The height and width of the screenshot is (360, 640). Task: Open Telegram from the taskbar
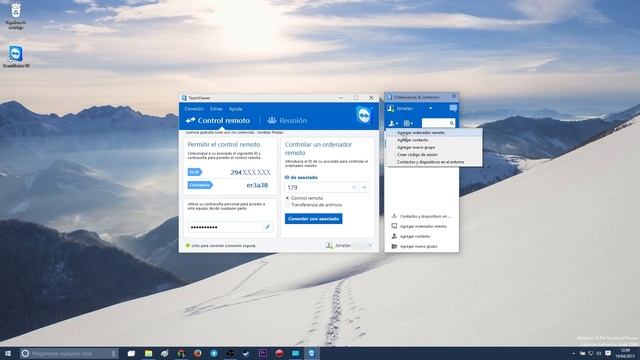point(214,353)
